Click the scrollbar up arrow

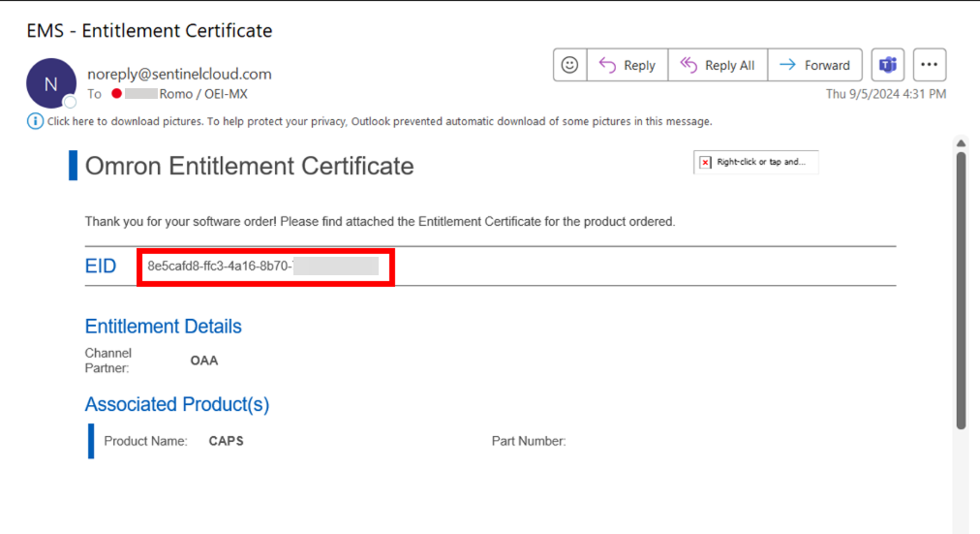(962, 143)
